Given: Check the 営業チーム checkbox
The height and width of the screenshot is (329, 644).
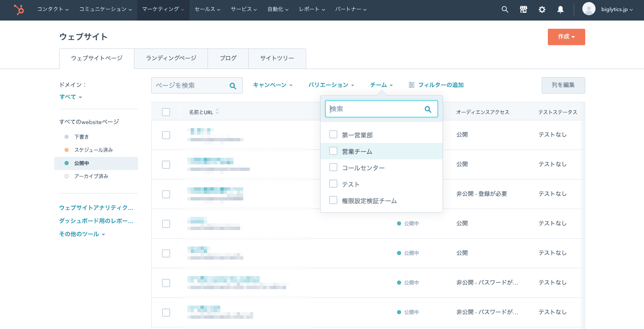Looking at the screenshot, I should click(333, 151).
